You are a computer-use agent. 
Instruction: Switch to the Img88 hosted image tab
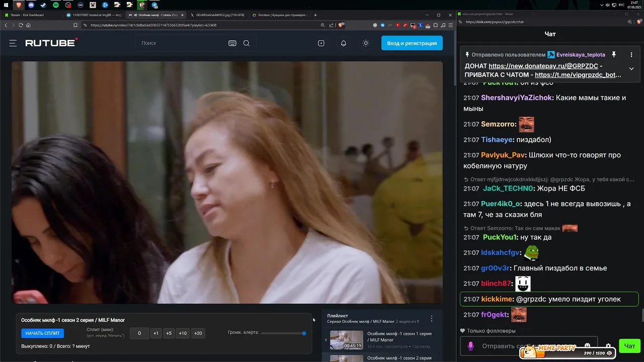[x=94, y=15]
